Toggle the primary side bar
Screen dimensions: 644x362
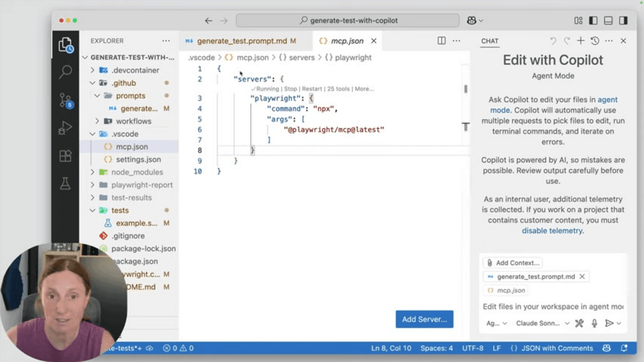pyautogui.click(x=593, y=20)
